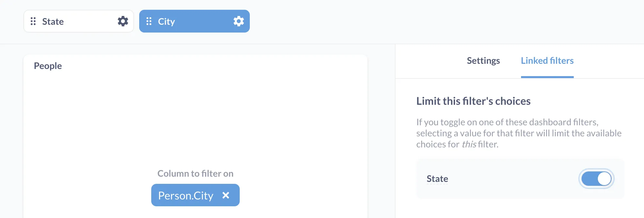Grab the City filter drag handle
644x218 pixels.
pos(149,21)
